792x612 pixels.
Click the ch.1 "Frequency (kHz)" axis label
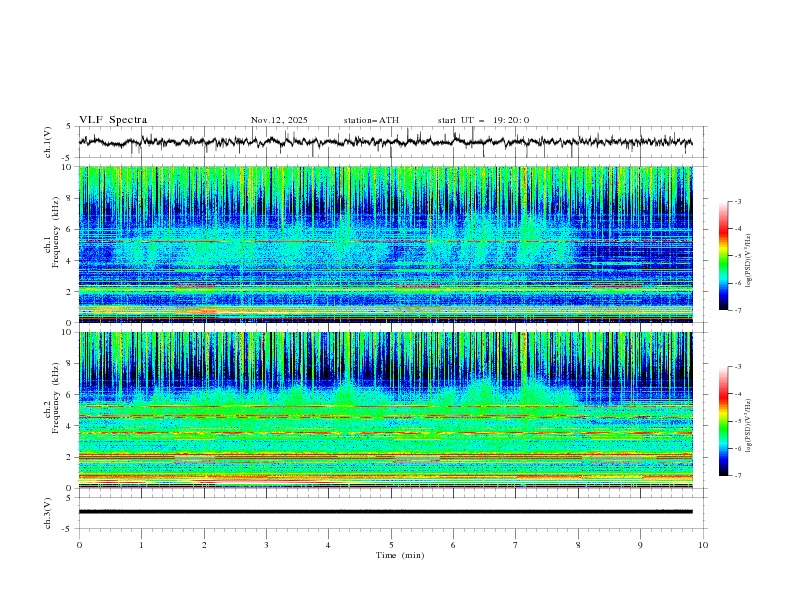coord(56,230)
